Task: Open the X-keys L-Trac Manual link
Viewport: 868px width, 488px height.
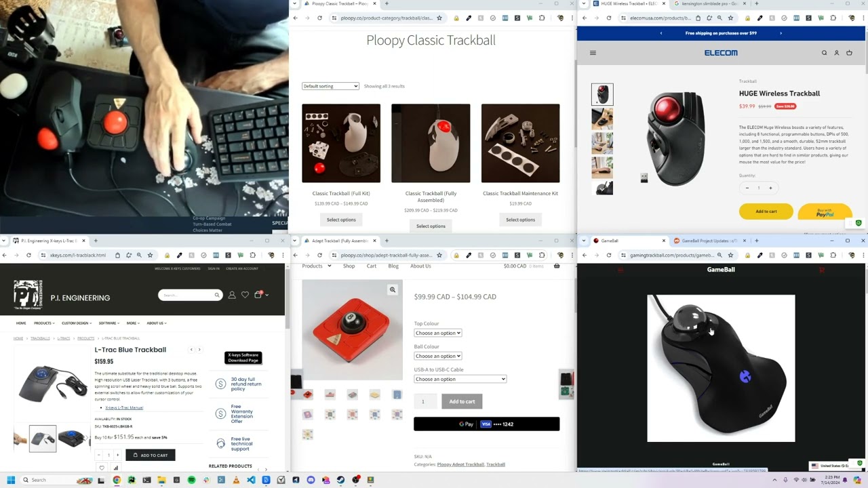Action: click(124, 408)
